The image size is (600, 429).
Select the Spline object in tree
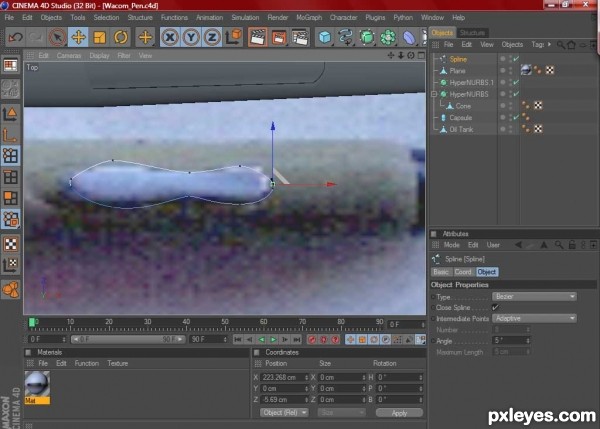coord(458,59)
